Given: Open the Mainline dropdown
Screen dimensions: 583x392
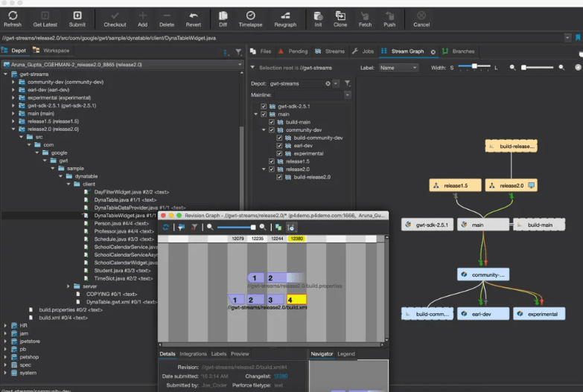Looking at the screenshot, I should point(347,95).
